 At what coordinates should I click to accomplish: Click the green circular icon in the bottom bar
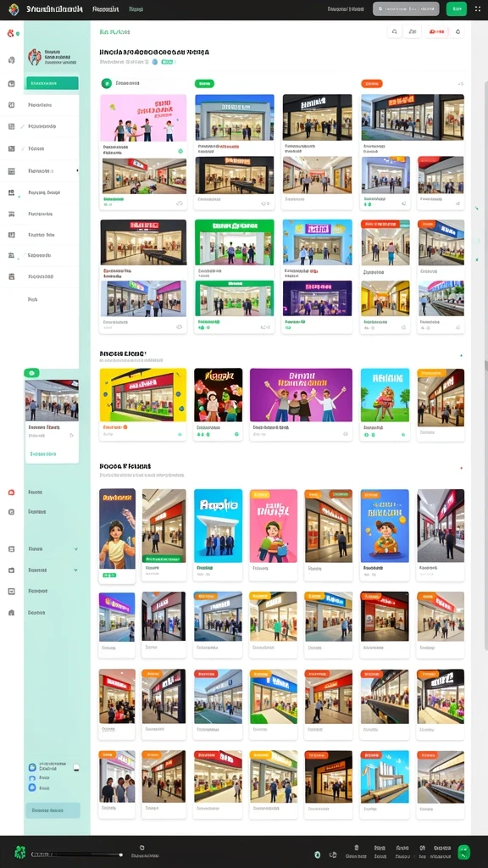(x=317, y=854)
